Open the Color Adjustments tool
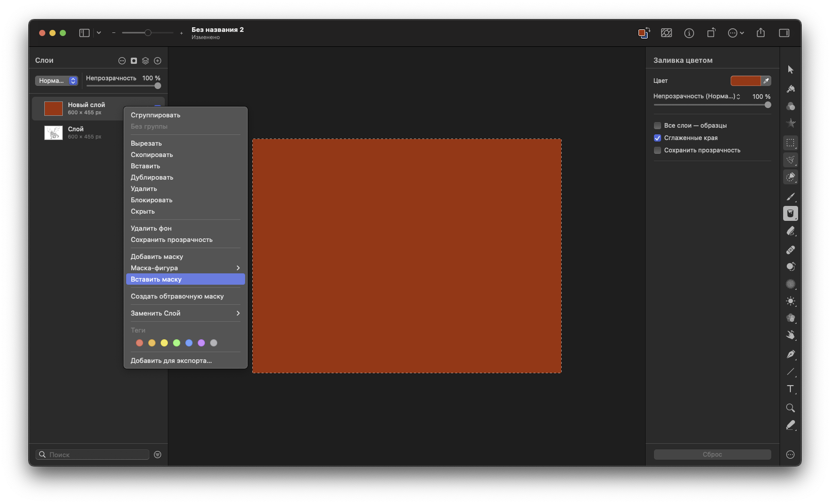 click(790, 106)
